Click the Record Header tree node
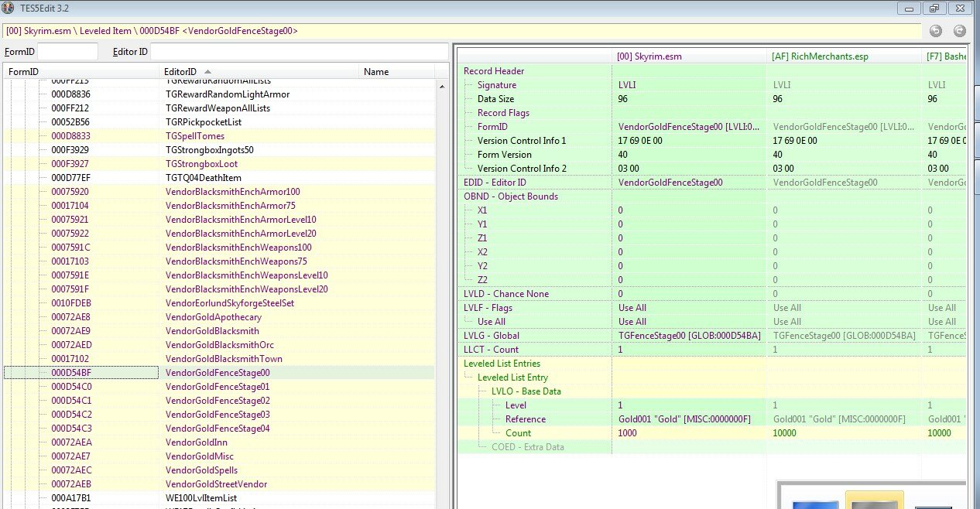980x509 pixels. coord(493,70)
